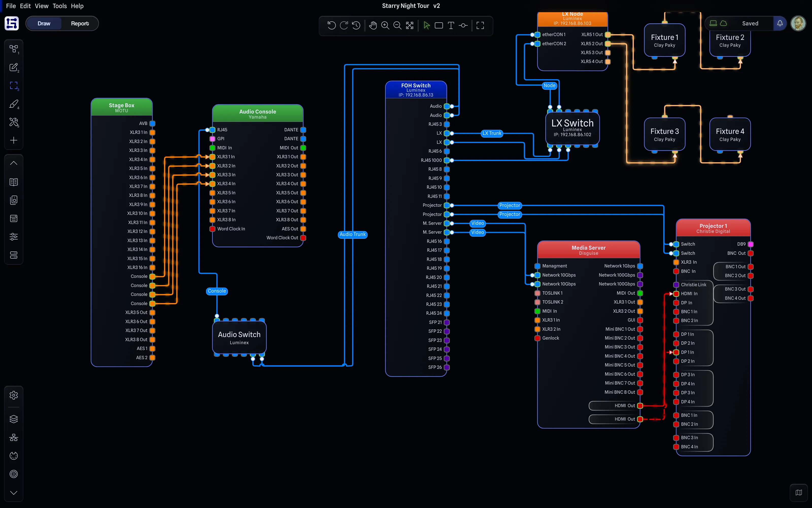
Task: Open the settings gear icon
Action: (x=14, y=395)
